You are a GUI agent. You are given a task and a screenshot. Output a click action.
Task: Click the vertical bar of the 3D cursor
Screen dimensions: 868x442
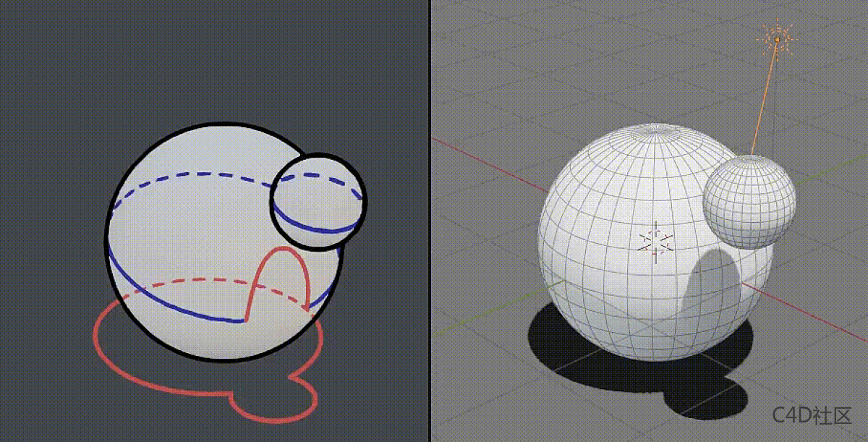coord(655,228)
